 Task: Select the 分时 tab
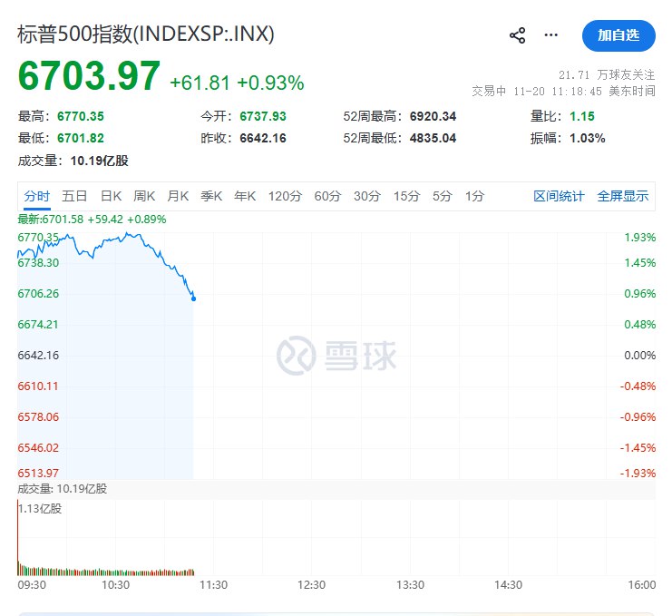(37, 196)
